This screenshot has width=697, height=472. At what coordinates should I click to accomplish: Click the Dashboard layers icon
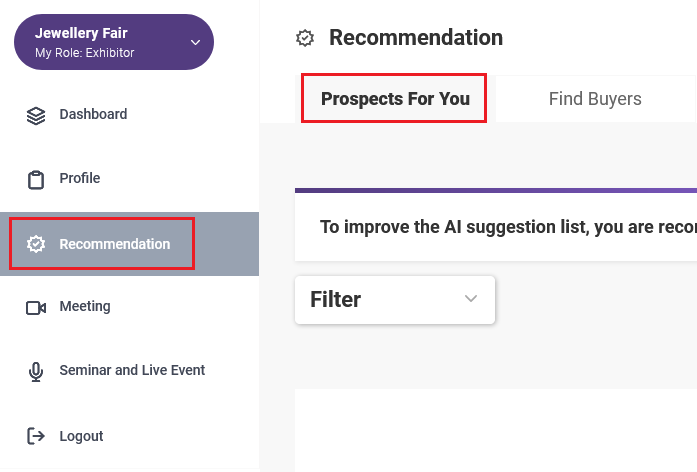point(36,116)
